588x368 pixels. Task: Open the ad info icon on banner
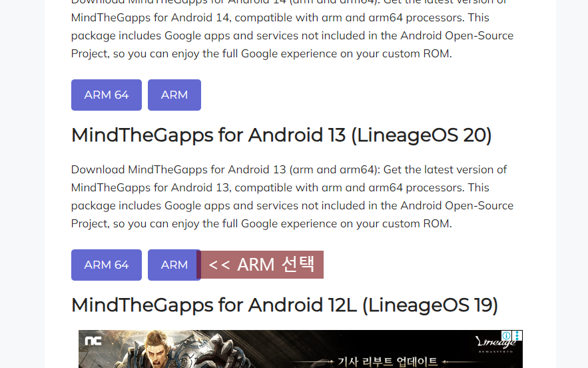click(x=506, y=335)
